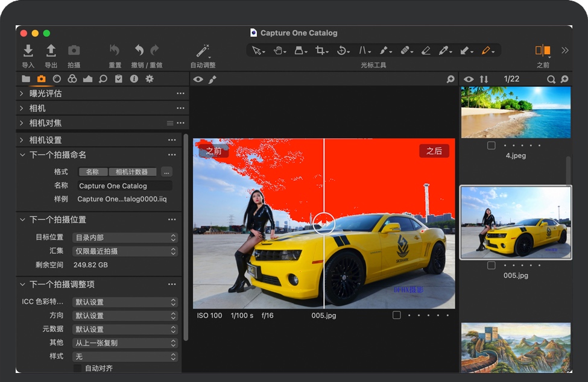Click the Auto Adjust magic wand icon

tap(203, 51)
